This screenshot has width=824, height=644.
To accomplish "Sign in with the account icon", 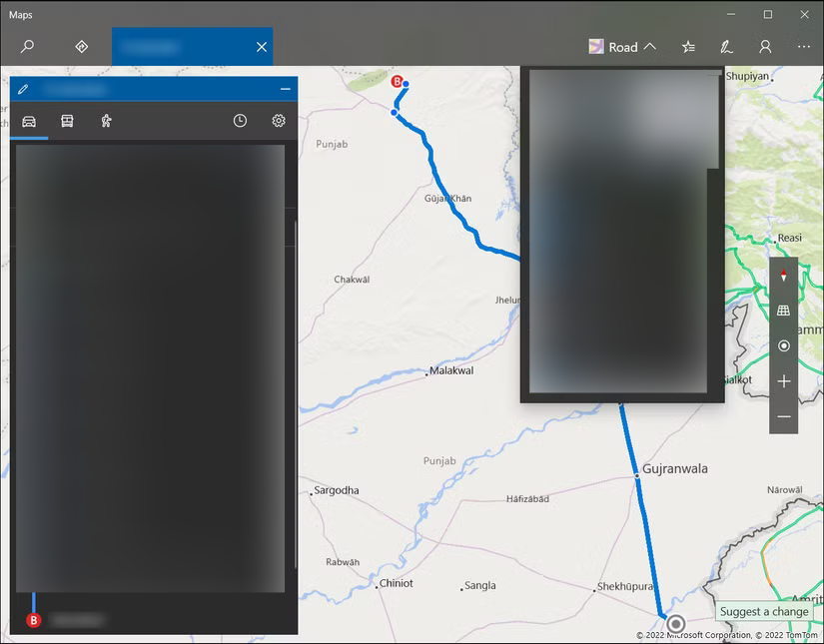I will point(764,46).
